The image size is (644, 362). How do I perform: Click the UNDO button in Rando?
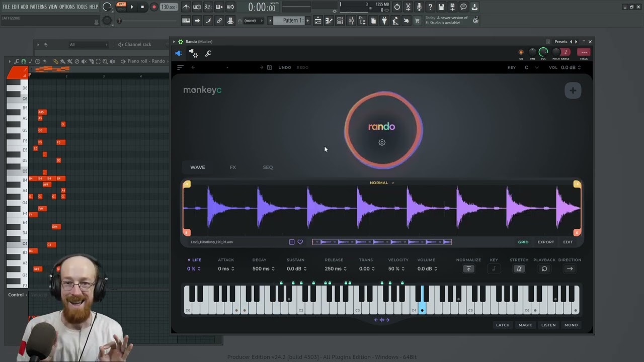285,67
